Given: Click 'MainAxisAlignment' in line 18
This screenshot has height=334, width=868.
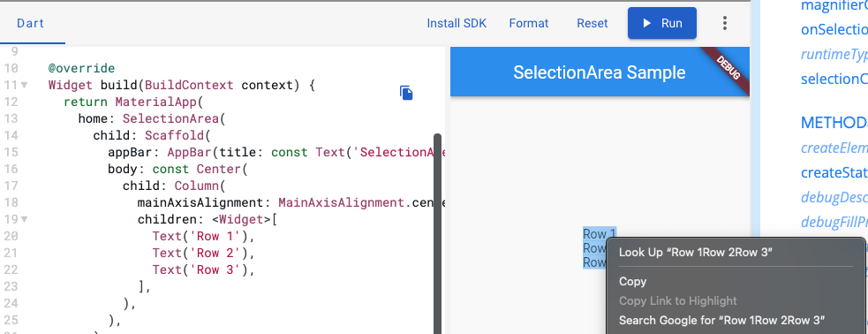Looking at the screenshot, I should [342, 202].
